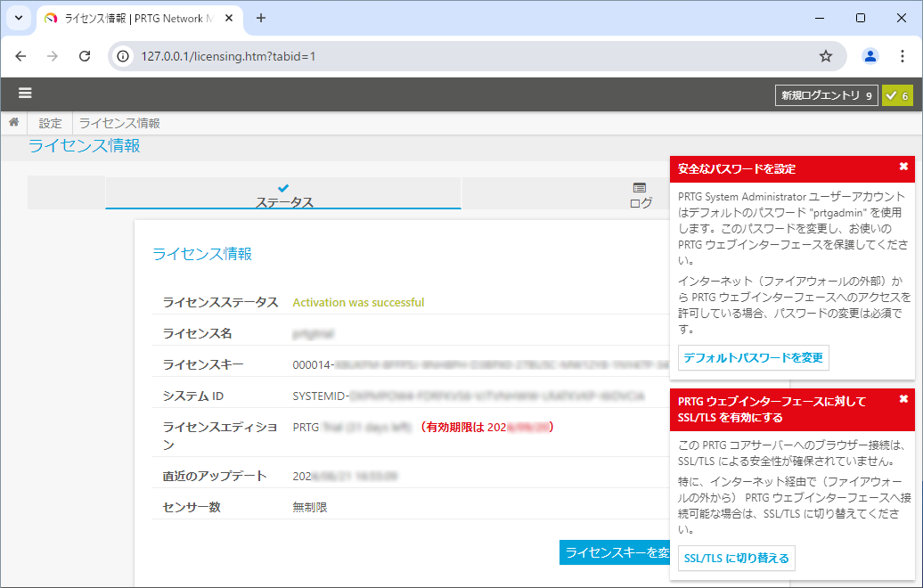Open the green checkmark sensor status 6
Screen dimensions: 923x588
tap(897, 95)
